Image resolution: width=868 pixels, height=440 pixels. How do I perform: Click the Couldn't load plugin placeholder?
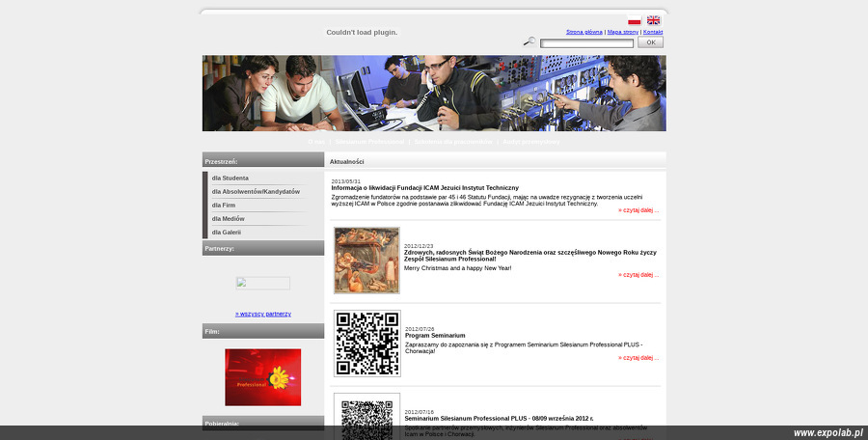tap(362, 32)
